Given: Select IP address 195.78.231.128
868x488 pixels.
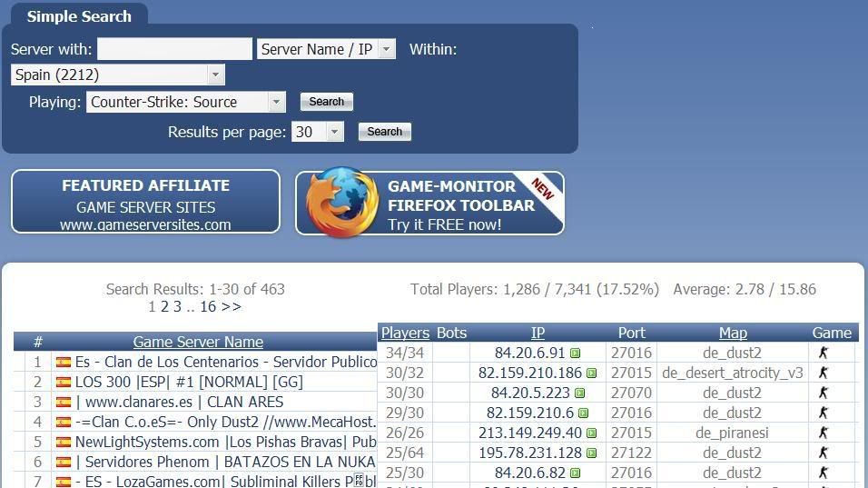Looking at the screenshot, I should click(x=530, y=453).
